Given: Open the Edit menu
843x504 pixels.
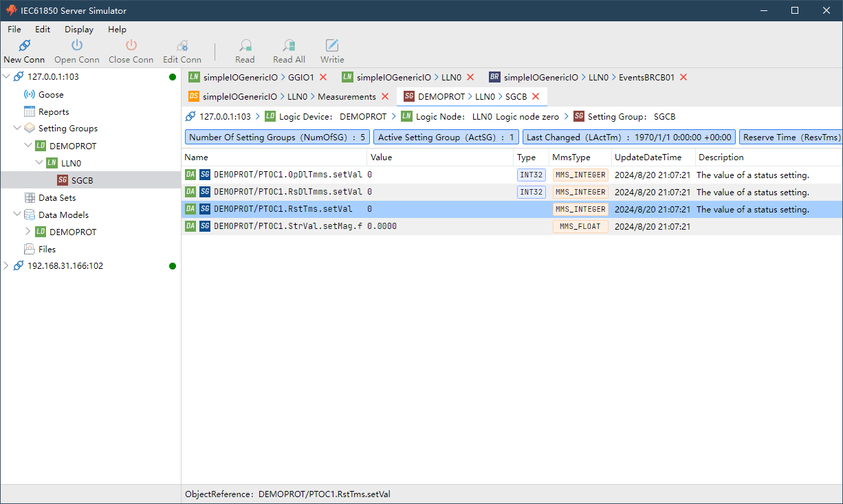Looking at the screenshot, I should click(43, 30).
